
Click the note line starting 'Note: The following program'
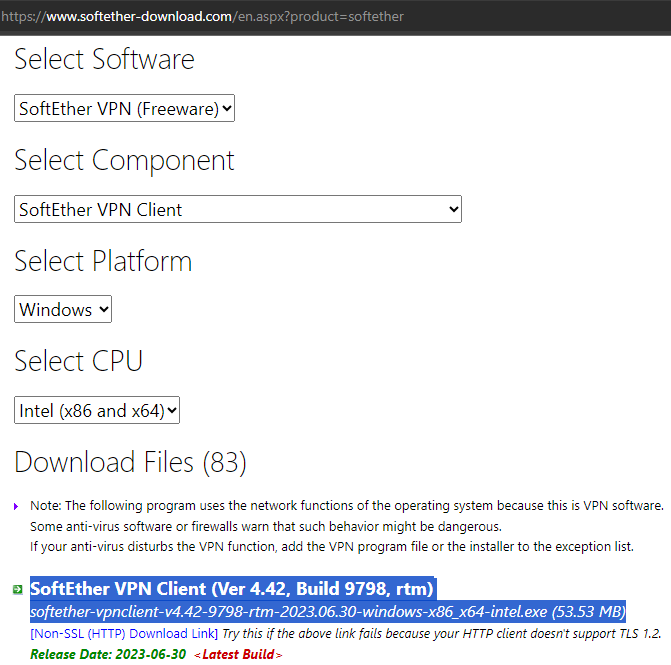(346, 506)
